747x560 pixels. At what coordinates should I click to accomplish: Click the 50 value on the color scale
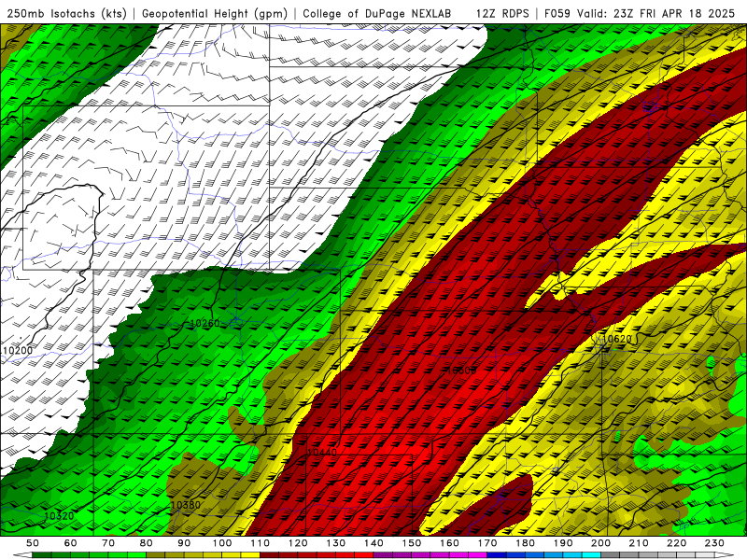pos(33,543)
